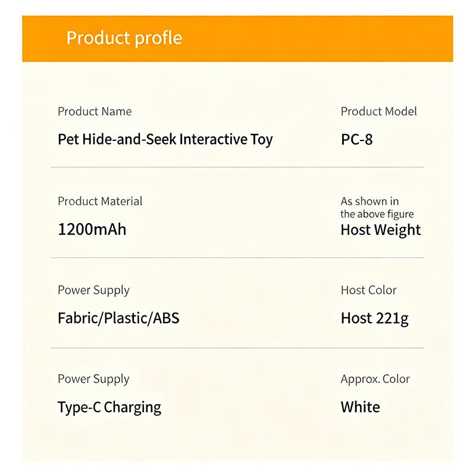Click divider line above Type-C Charging row
The height and width of the screenshot is (476, 476).
coord(237,348)
